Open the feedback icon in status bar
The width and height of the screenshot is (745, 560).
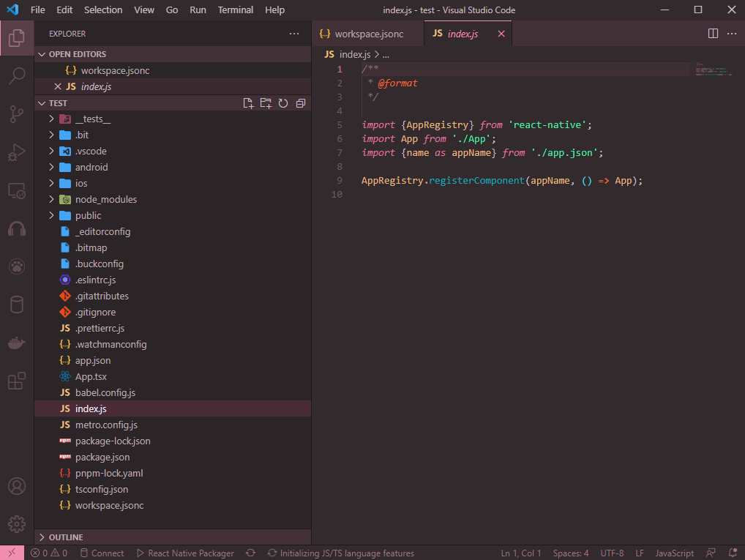(711, 553)
